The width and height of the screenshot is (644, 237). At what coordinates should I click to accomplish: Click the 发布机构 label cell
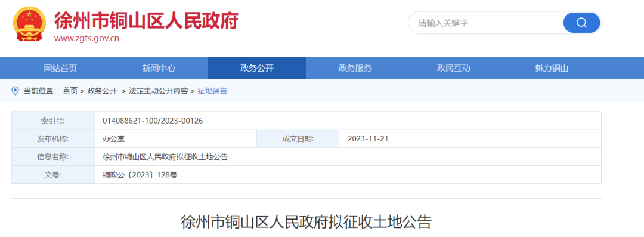pos(53,139)
